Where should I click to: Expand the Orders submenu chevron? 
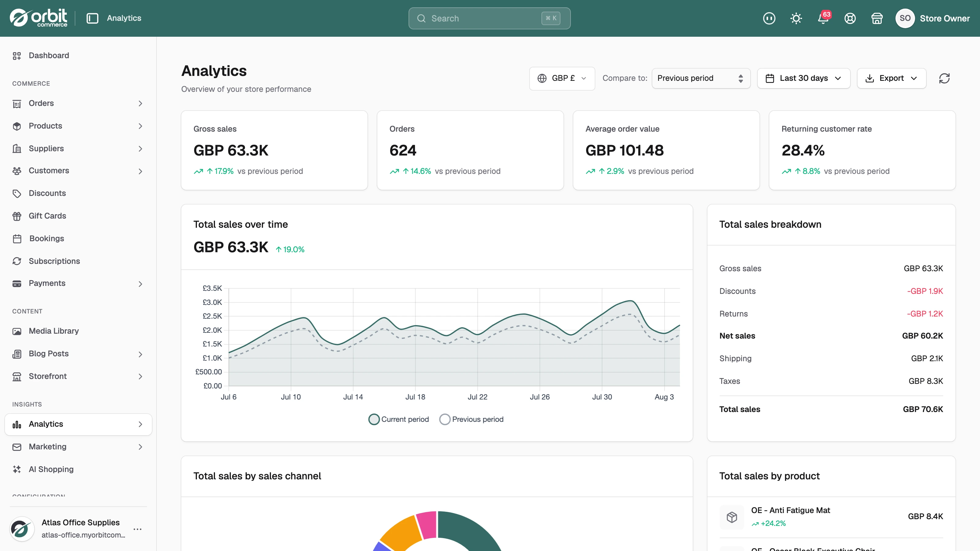pos(140,103)
